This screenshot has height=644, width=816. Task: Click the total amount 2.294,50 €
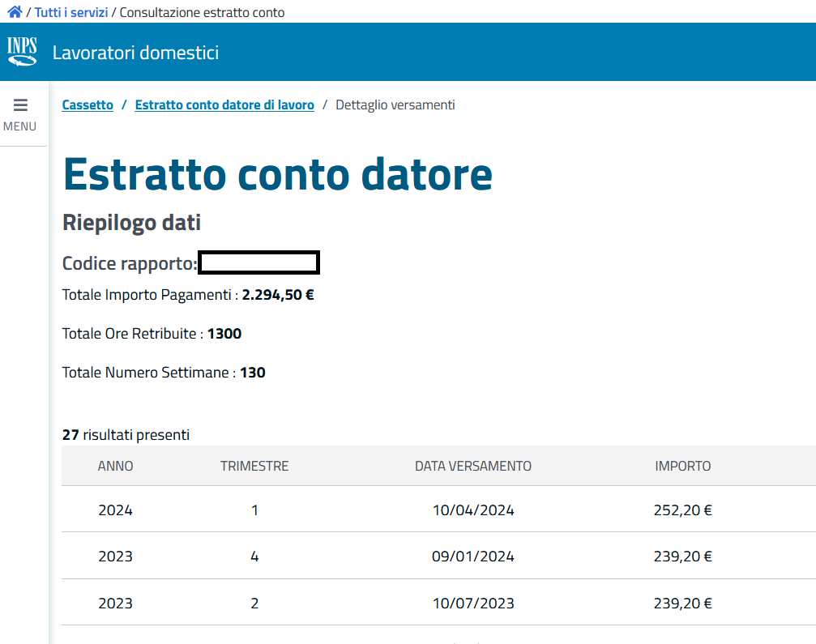click(277, 296)
